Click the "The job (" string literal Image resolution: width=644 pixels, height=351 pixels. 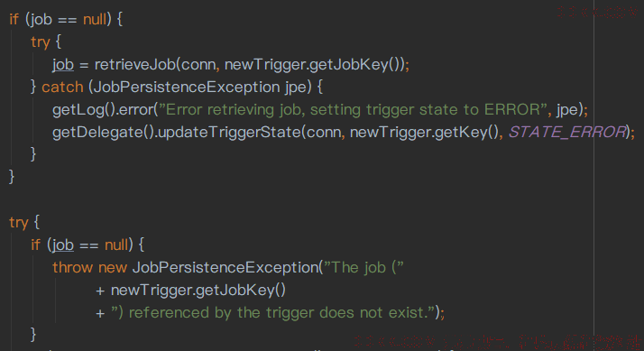click(x=363, y=268)
